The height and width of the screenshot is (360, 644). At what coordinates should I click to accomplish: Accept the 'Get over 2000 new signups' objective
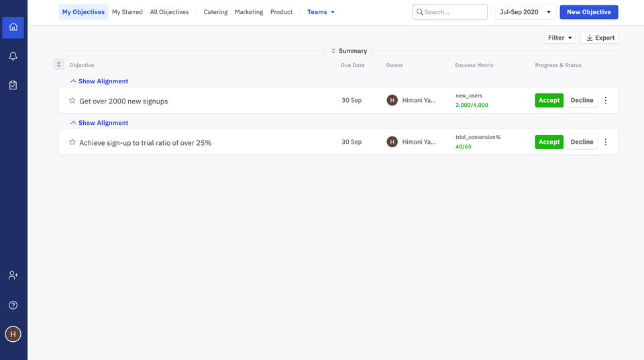(549, 101)
